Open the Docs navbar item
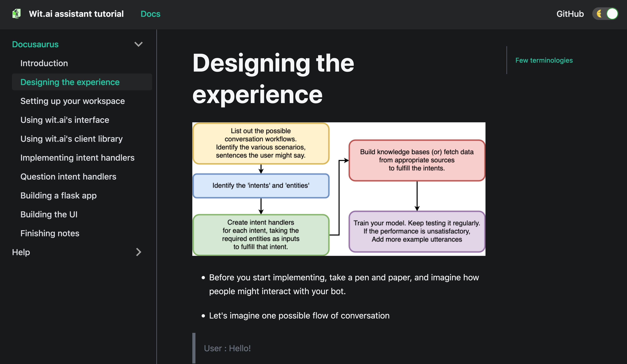Viewport: 627px width, 364px height. pyautogui.click(x=150, y=14)
